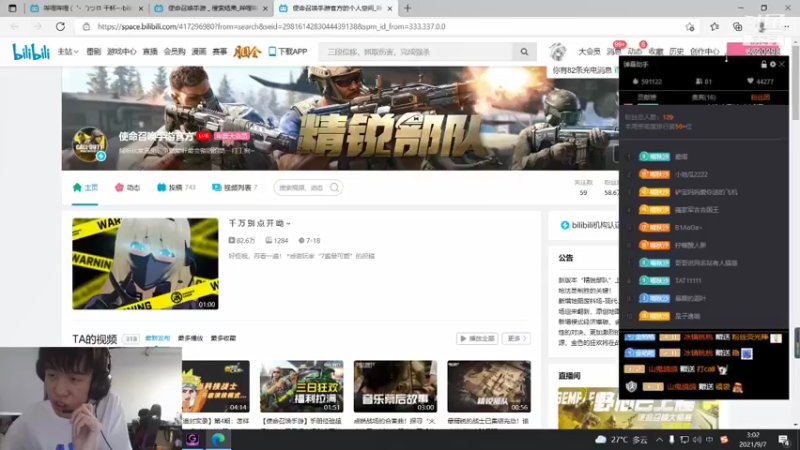Click the bilibili logo
The height and width of the screenshot is (450, 800).
point(31,52)
